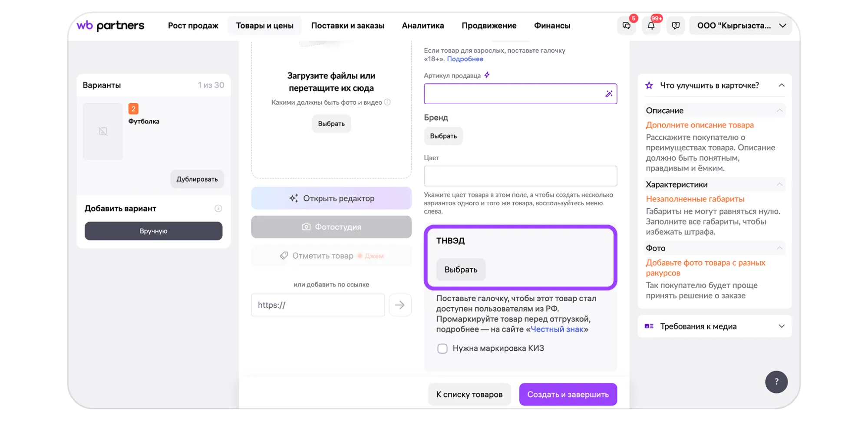Screen dimensions: 868x421
Task: Enable the Нужна маркировка КИЗ checkbox
Action: click(442, 349)
